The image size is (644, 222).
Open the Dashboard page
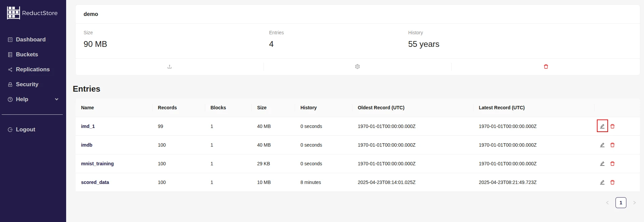tap(31, 39)
